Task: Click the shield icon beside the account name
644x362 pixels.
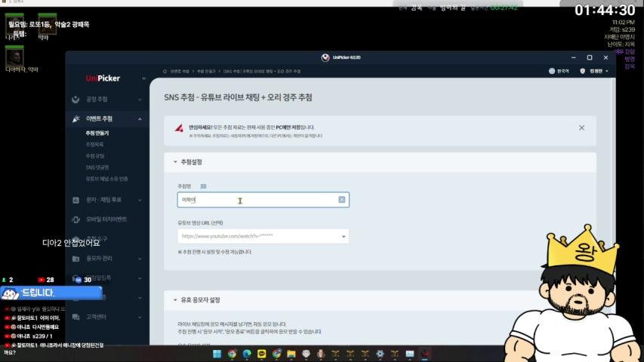Action: point(582,71)
